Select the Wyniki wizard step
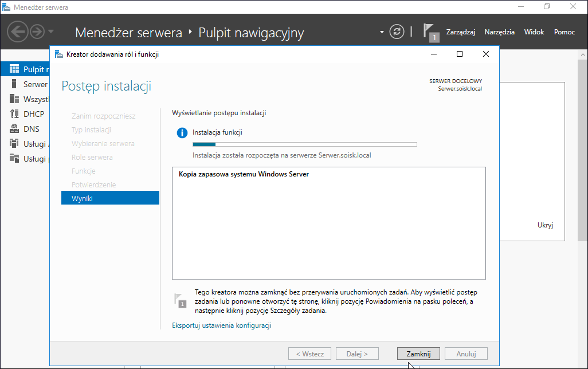This screenshot has height=369, width=588. (x=110, y=198)
